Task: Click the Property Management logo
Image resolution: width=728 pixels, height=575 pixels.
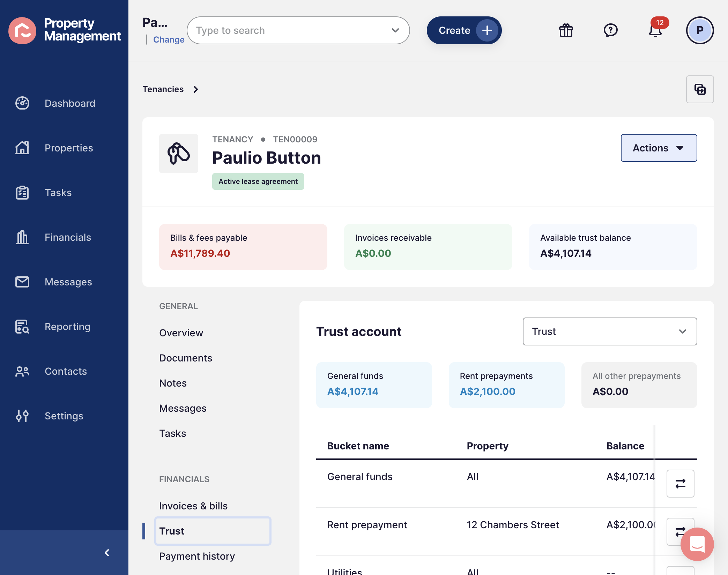Action: 65,30
